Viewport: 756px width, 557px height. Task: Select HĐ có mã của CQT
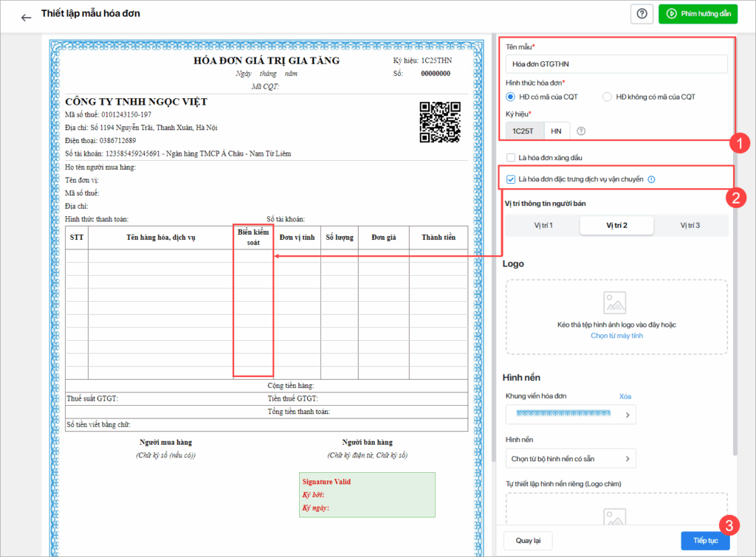coord(511,97)
